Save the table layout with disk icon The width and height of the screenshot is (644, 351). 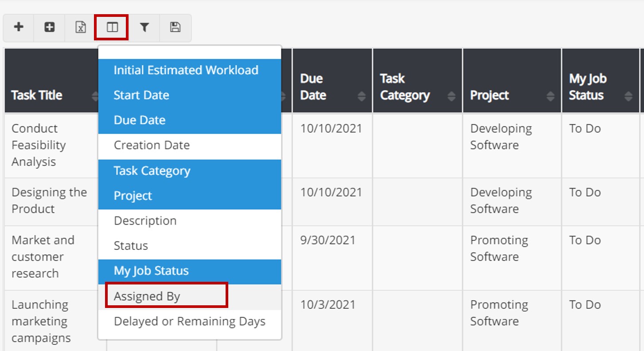point(175,27)
